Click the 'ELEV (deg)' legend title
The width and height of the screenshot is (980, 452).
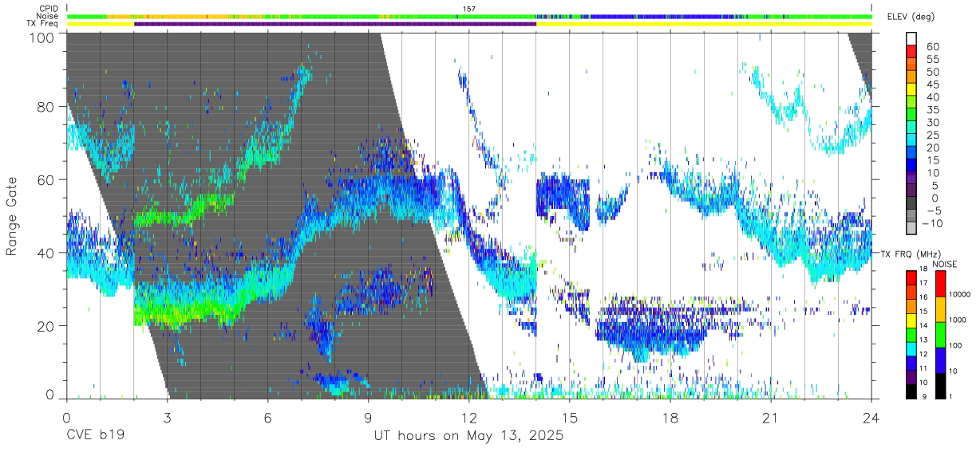click(x=911, y=17)
